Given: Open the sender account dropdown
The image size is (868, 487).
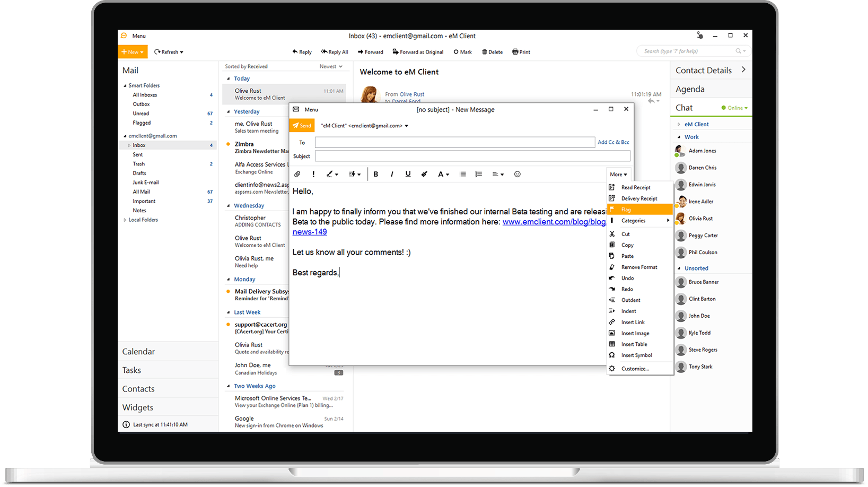Looking at the screenshot, I should pyautogui.click(x=407, y=126).
